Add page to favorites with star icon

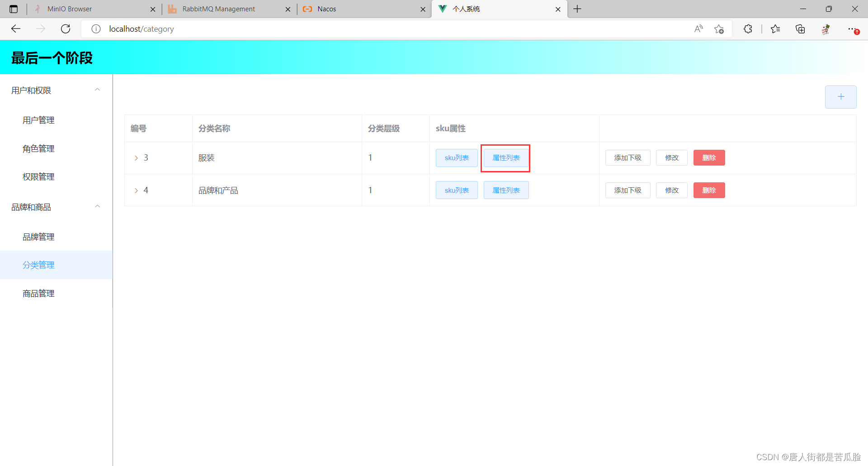coord(719,29)
